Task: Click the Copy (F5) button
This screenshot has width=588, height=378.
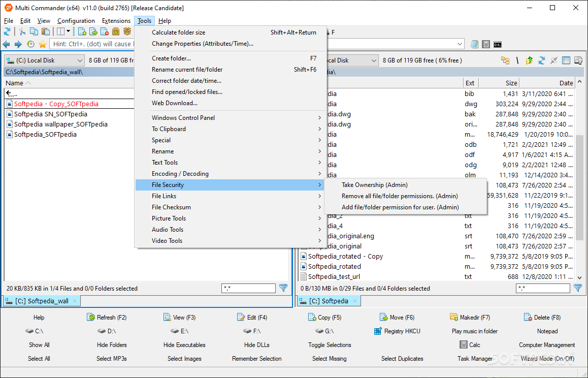Action: click(325, 317)
